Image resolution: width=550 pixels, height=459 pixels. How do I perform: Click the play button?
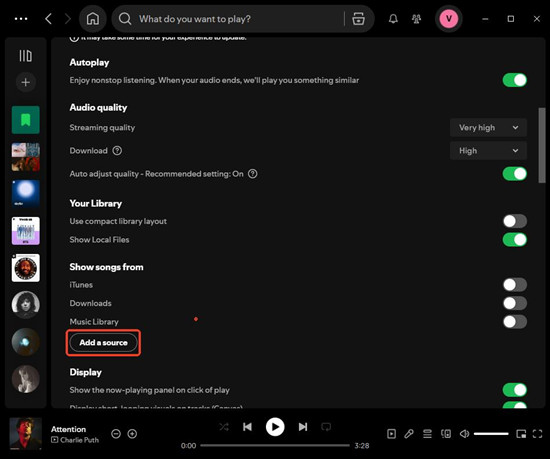(275, 427)
